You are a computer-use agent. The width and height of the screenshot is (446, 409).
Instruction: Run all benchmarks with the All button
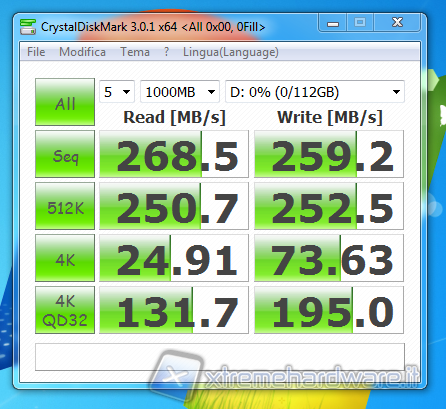pyautogui.click(x=65, y=102)
